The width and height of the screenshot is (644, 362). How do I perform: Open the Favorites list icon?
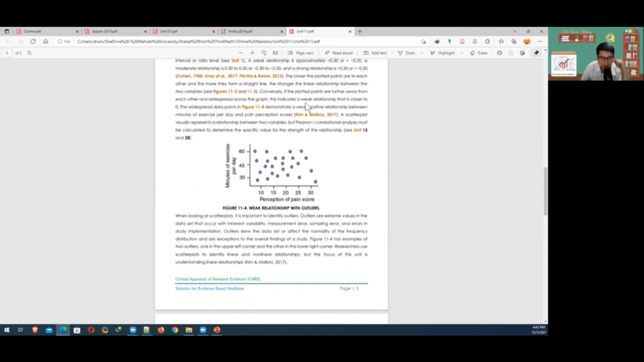(x=501, y=41)
